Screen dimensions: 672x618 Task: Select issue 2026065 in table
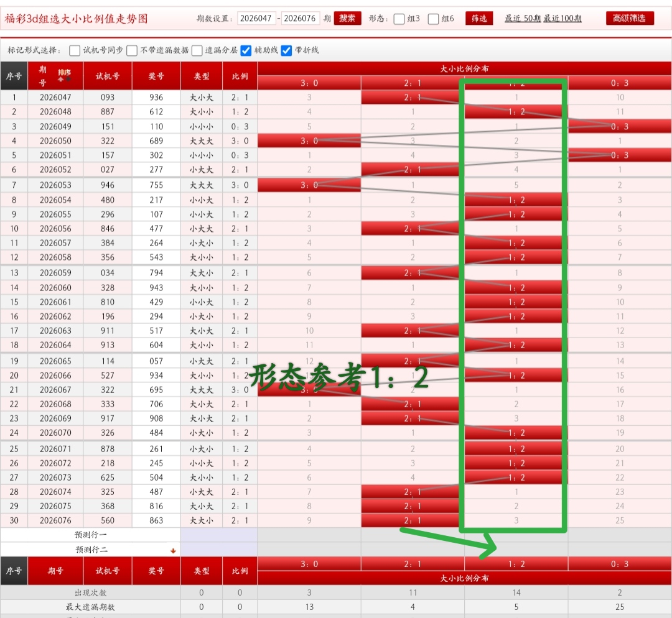click(55, 361)
